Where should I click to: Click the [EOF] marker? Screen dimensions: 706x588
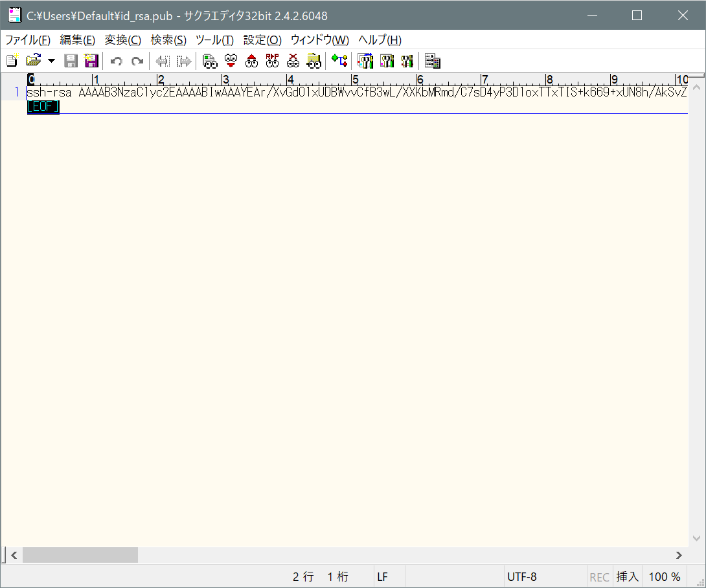pyautogui.click(x=43, y=107)
